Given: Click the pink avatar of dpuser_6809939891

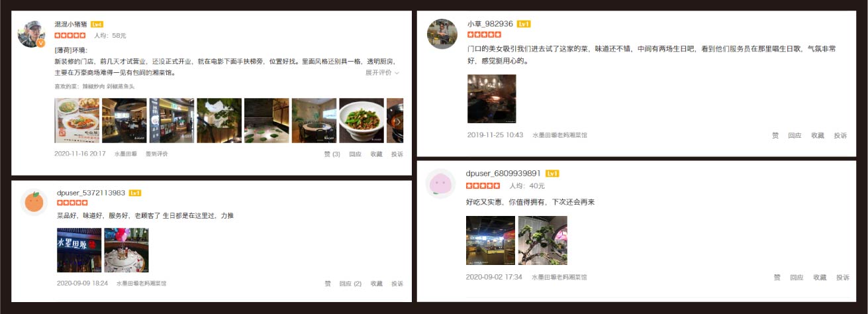Looking at the screenshot, I should [x=440, y=183].
